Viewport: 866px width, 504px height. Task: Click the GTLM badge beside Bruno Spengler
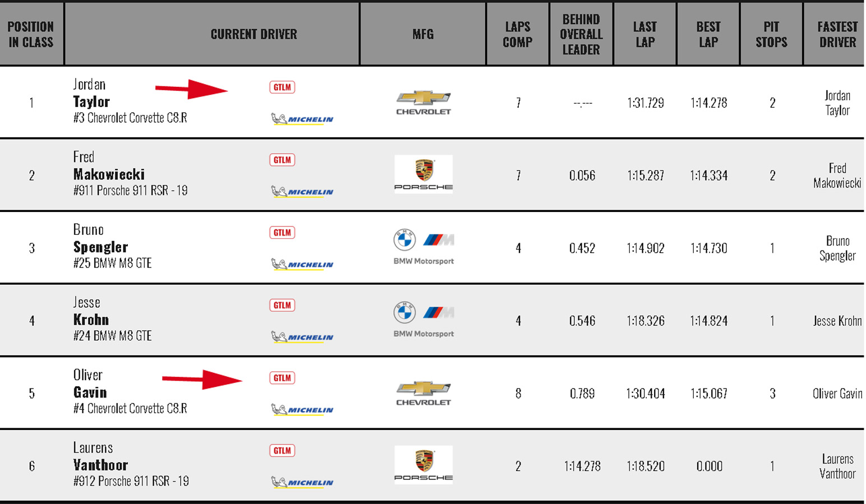tap(282, 233)
